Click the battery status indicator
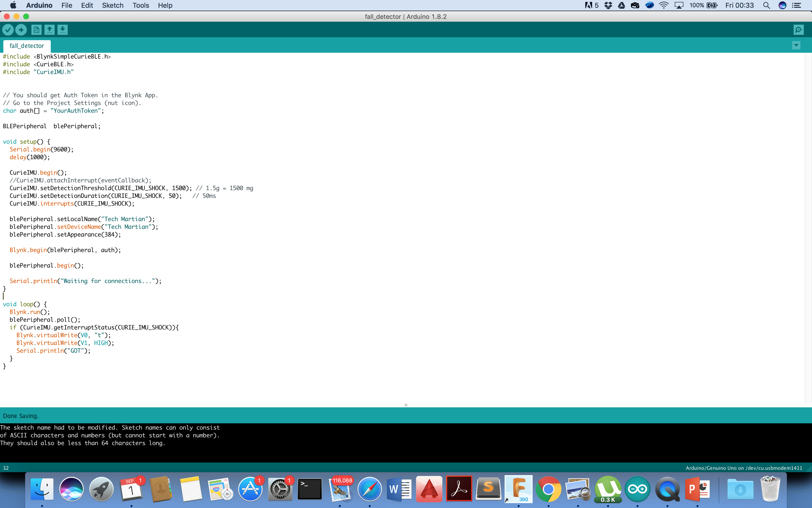The width and height of the screenshot is (812, 508). 703,5
